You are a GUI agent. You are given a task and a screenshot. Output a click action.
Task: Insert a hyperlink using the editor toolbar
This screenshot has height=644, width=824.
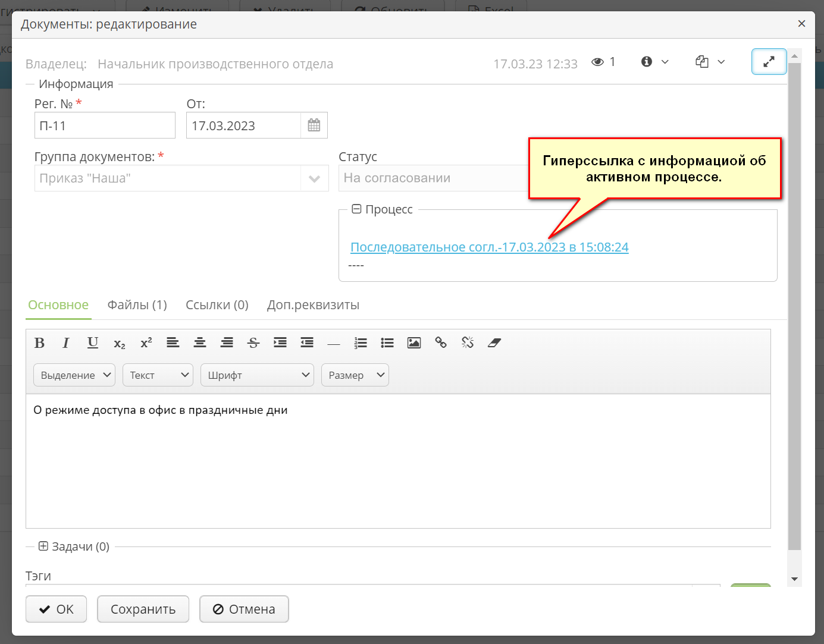[x=441, y=343]
